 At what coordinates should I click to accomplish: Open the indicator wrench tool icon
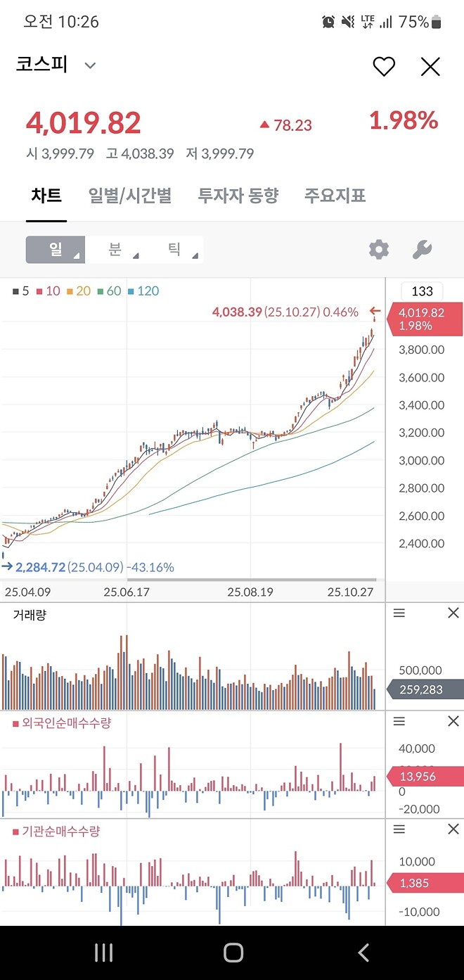tap(421, 249)
